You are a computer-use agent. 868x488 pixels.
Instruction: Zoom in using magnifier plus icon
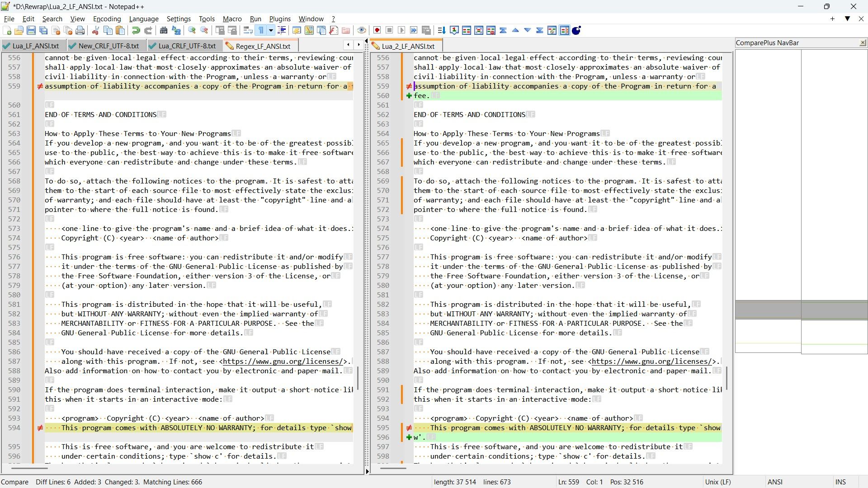192,30
